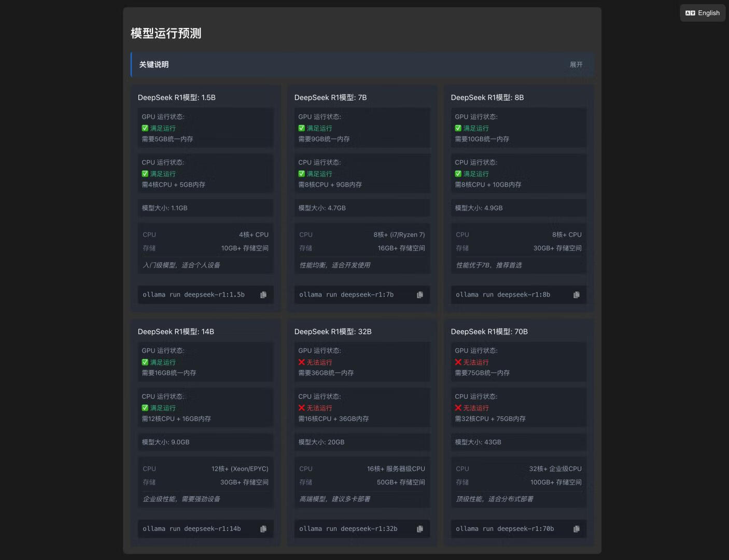Click the red X on 70B GPU status
Viewport: 729px width, 560px height.
point(458,362)
